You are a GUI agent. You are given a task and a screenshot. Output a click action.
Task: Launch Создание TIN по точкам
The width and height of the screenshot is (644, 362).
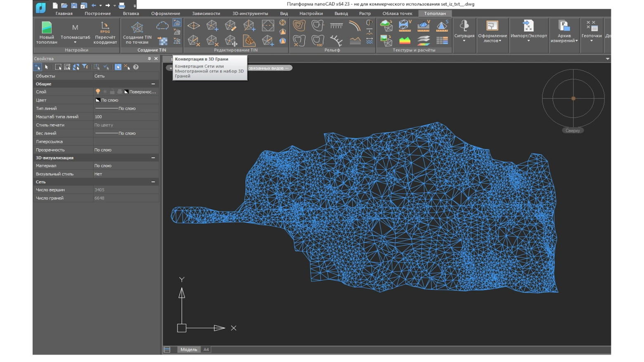tap(137, 28)
